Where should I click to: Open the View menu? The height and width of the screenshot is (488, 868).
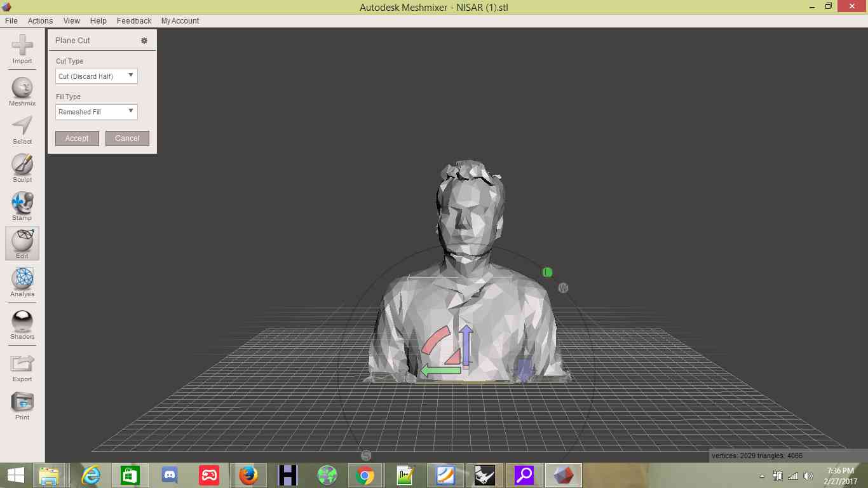(72, 21)
